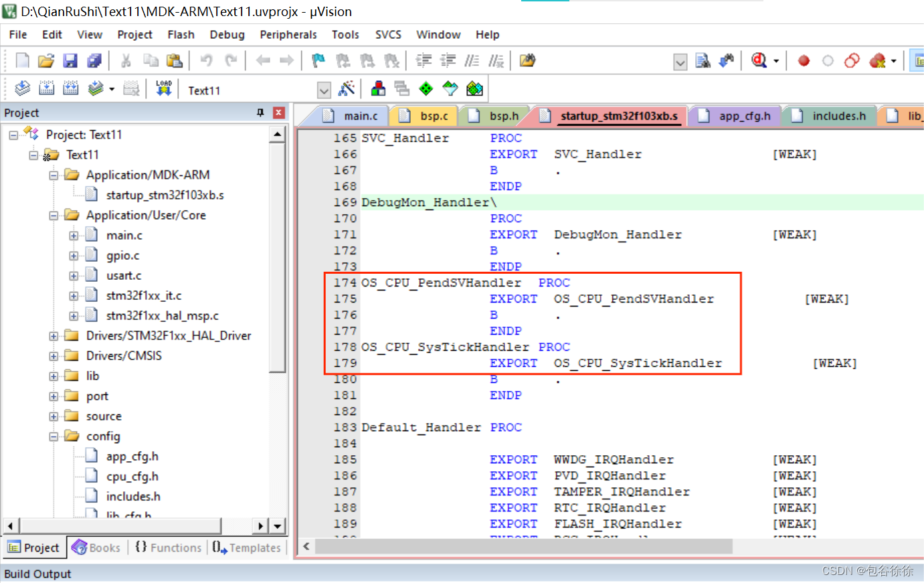Download to flash with the LOAD icon
The height and width of the screenshot is (583, 924).
(x=164, y=88)
